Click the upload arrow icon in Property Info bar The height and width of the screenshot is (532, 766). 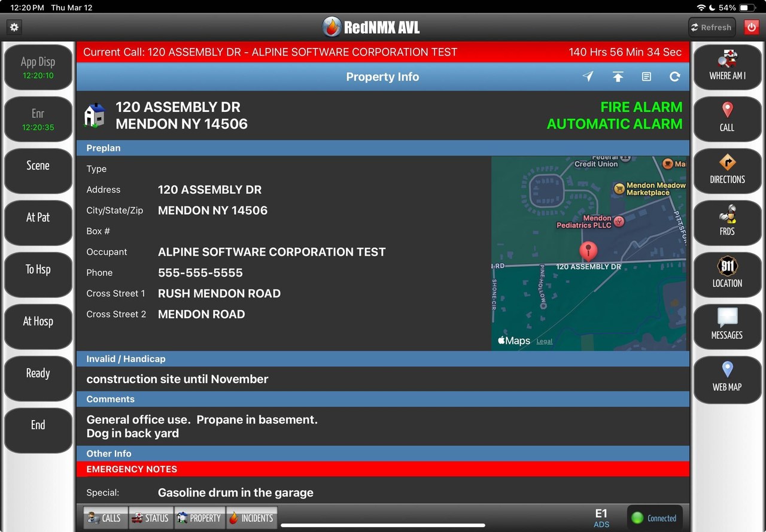tap(618, 77)
